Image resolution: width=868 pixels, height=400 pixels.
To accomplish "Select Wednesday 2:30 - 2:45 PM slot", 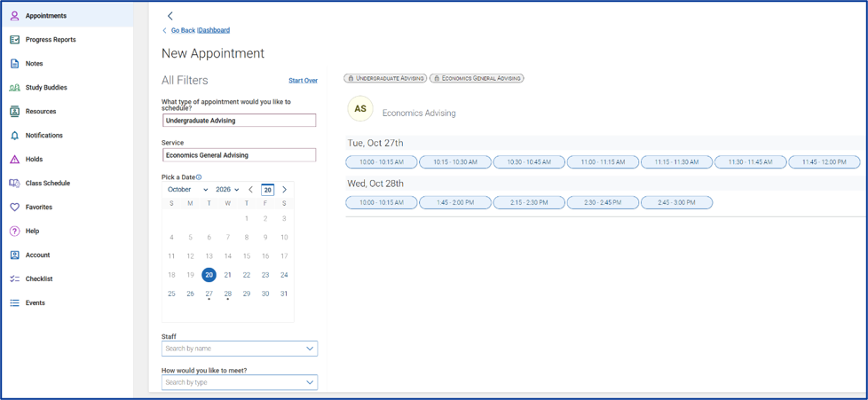I will 603,202.
